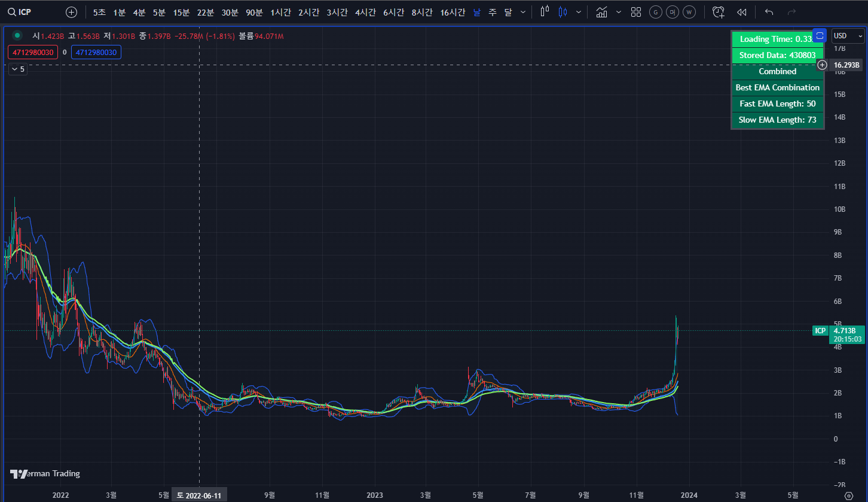Click the circled G toolbar icon
868x502 pixels.
(656, 12)
